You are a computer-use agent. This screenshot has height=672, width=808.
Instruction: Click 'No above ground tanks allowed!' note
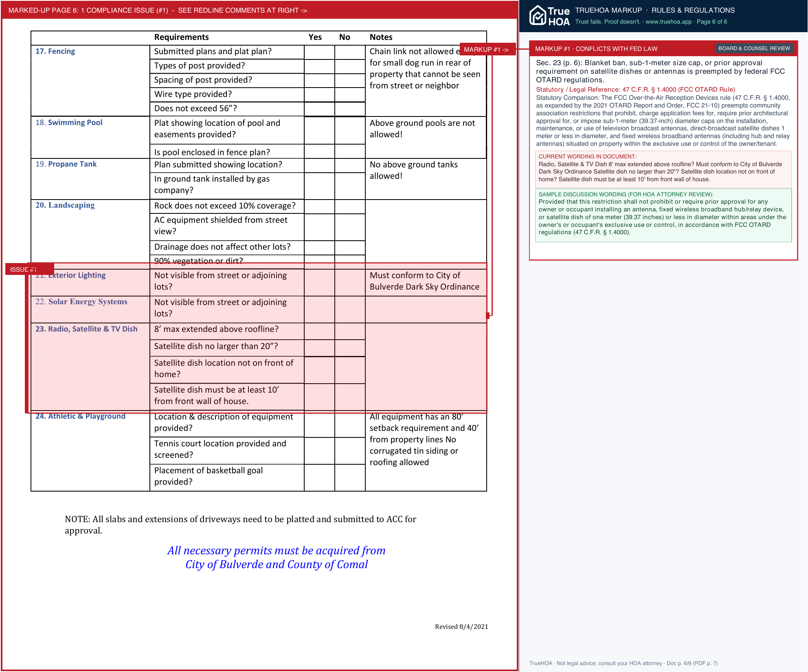click(414, 170)
